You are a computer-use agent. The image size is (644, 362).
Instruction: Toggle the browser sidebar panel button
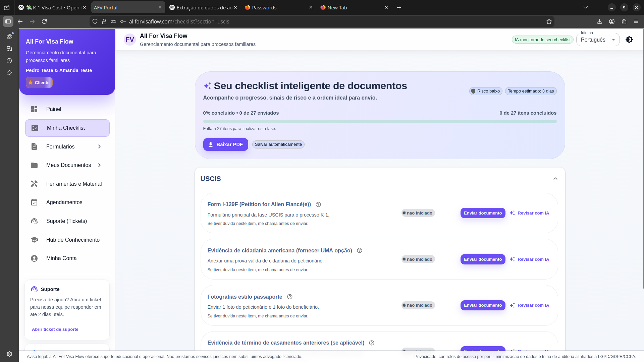click(x=8, y=21)
